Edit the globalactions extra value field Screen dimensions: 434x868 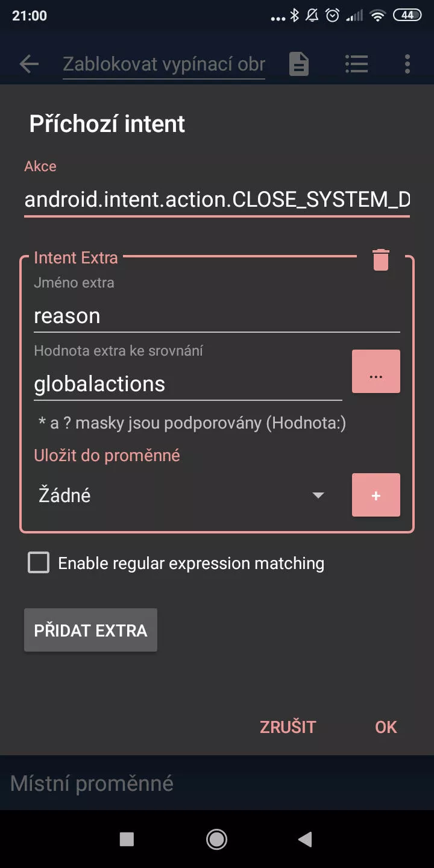point(188,384)
